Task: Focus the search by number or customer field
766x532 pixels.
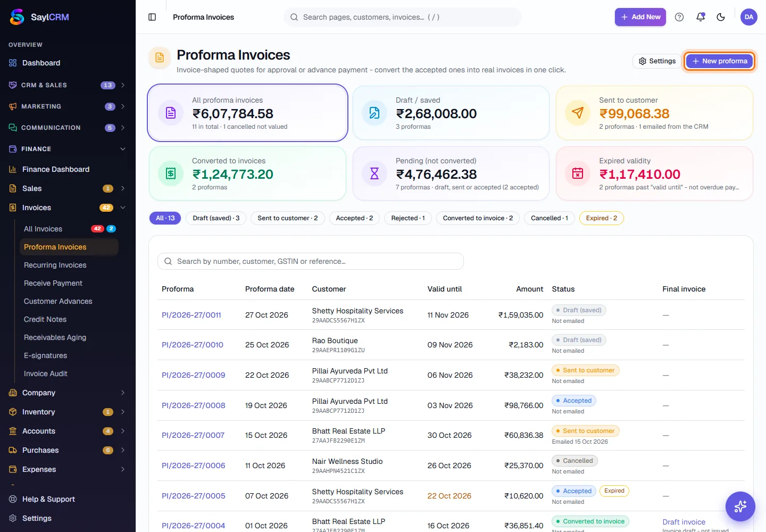Action: coord(311,261)
